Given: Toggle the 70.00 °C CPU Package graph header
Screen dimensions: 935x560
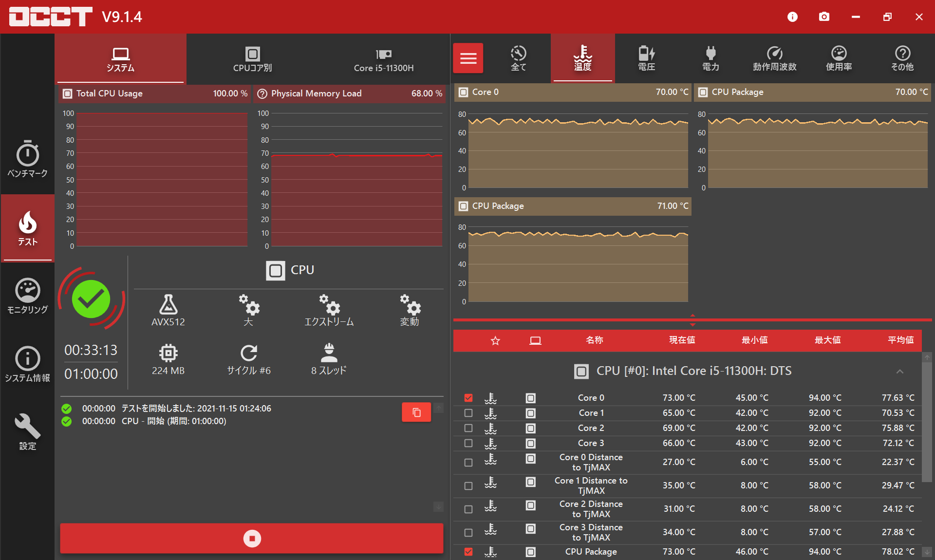Looking at the screenshot, I should pyautogui.click(x=813, y=92).
